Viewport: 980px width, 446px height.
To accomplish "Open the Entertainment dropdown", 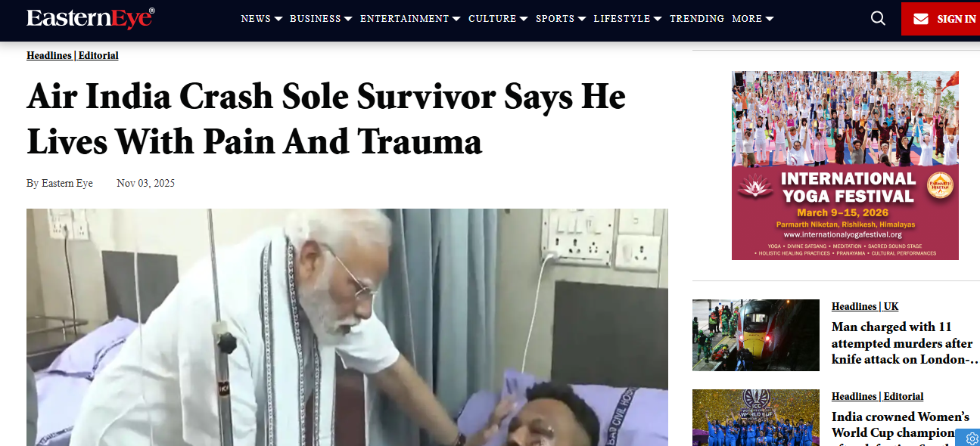I will click(x=410, y=19).
